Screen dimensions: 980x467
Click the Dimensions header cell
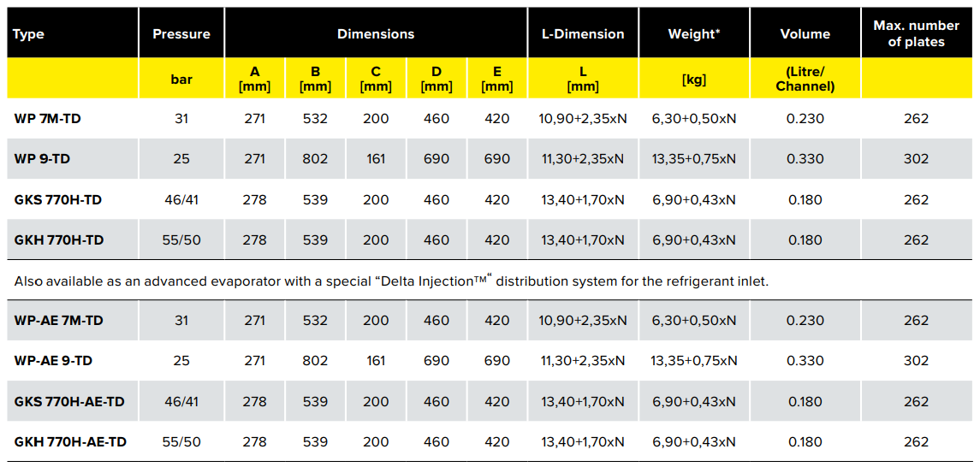[x=376, y=34]
